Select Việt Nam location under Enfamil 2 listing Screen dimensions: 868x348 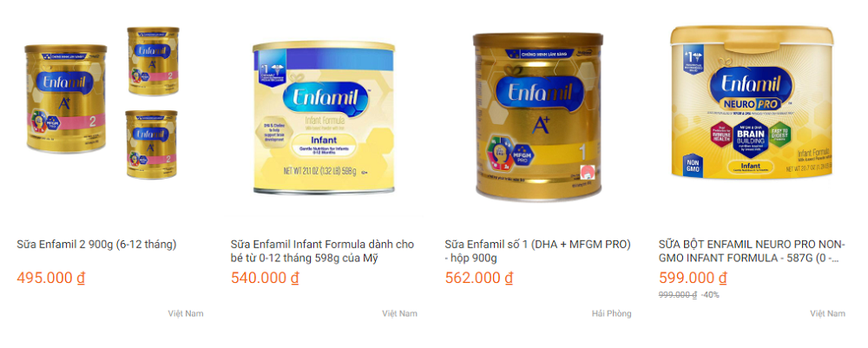[186, 313]
